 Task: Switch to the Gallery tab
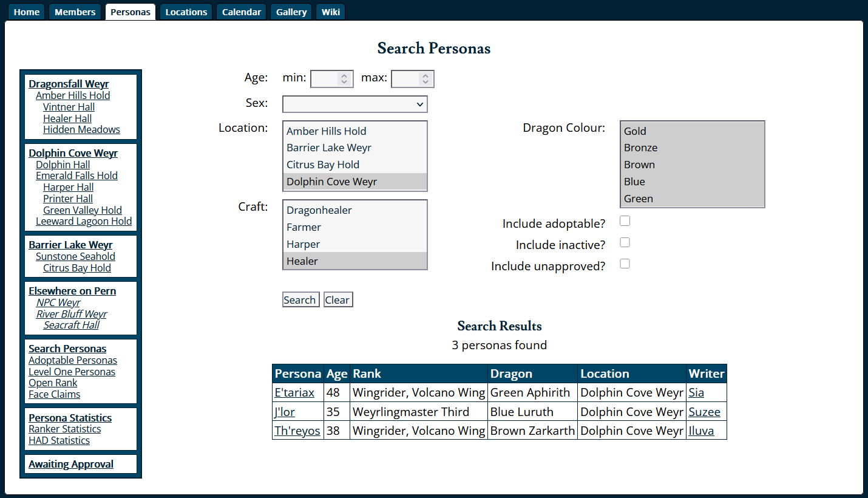[291, 12]
